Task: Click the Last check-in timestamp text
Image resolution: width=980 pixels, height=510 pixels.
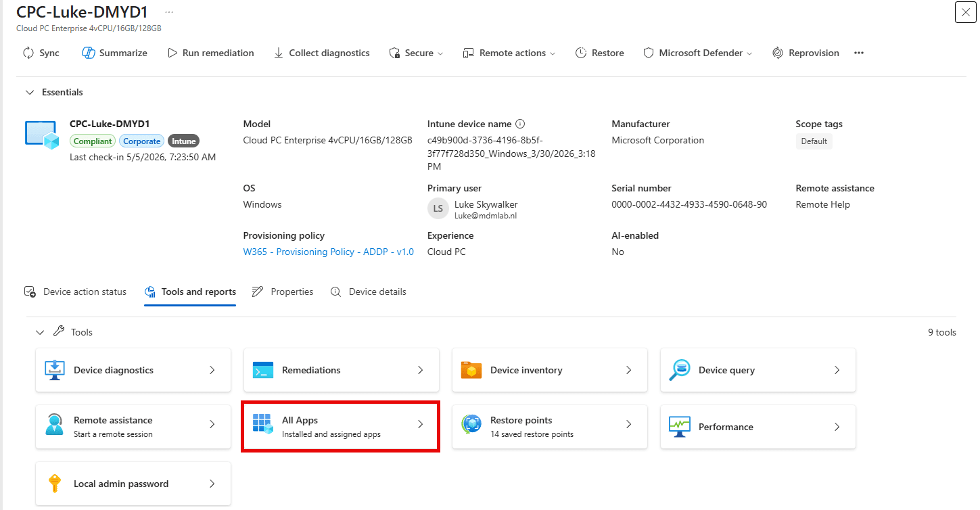Action: click(x=143, y=157)
